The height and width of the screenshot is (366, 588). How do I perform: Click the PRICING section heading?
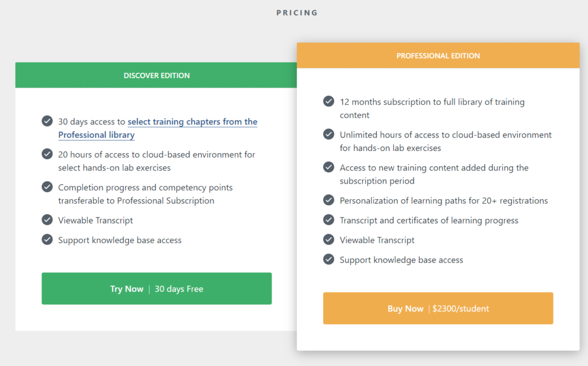297,13
